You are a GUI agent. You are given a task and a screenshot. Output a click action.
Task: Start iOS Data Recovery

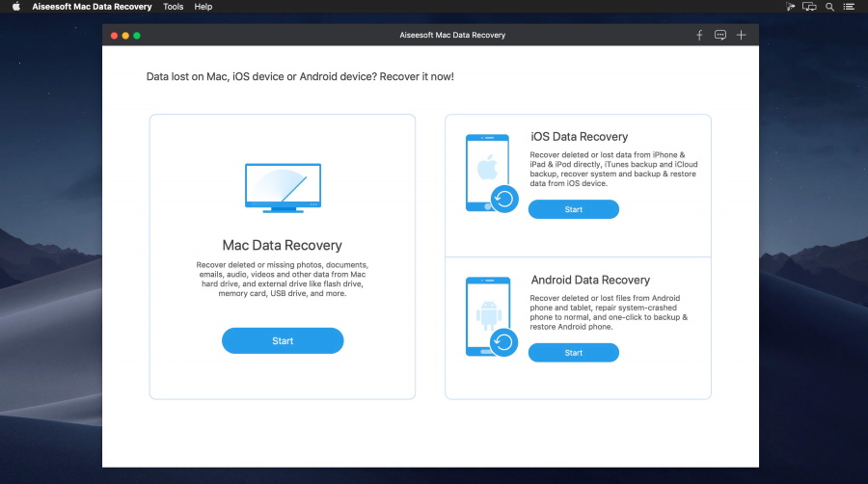[x=574, y=209]
